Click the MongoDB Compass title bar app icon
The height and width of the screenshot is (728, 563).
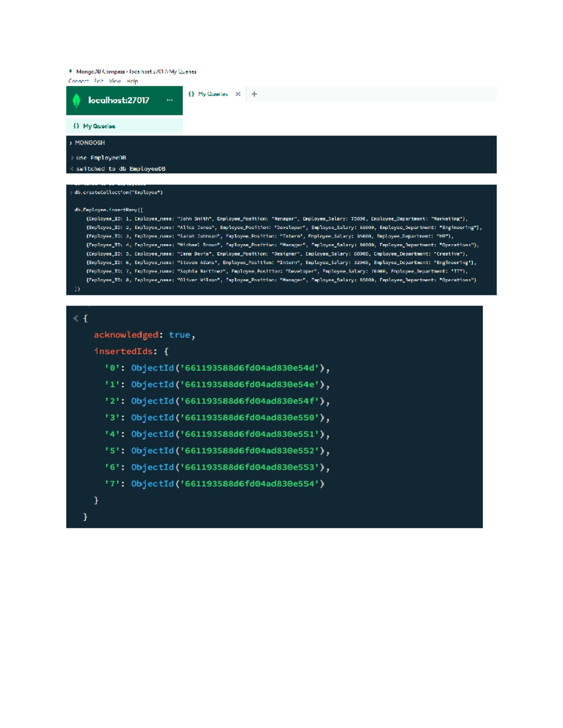pyautogui.click(x=70, y=71)
